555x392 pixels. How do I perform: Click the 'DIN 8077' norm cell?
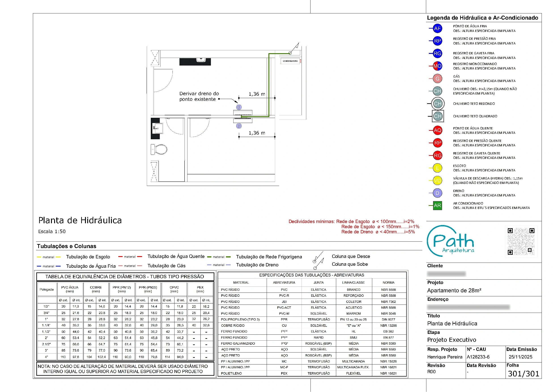coord(388,320)
